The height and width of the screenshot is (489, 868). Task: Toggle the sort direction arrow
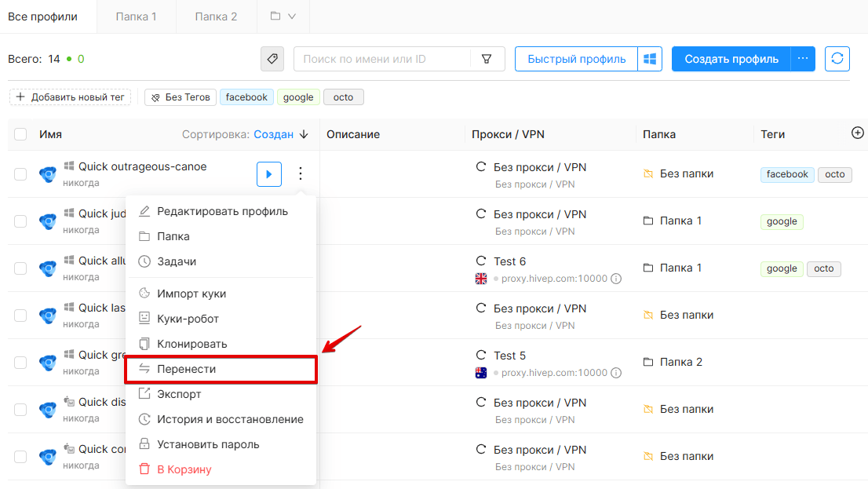[x=304, y=134]
